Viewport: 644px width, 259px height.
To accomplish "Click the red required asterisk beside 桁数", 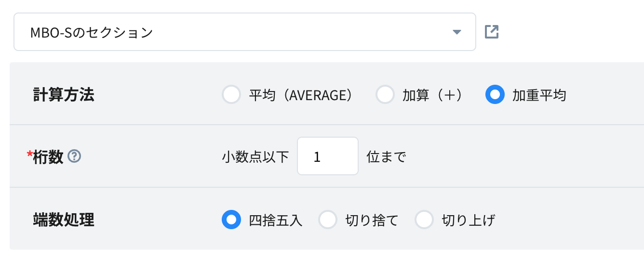I will [x=29, y=155].
